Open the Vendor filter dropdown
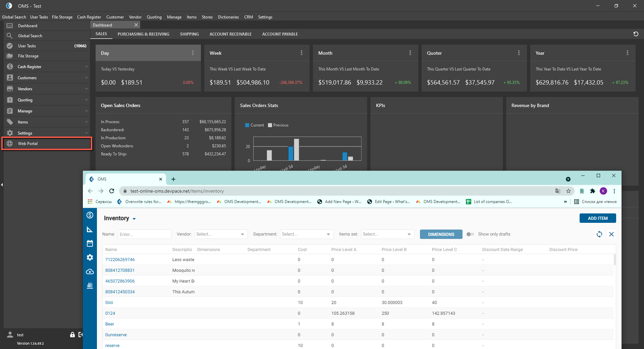The width and height of the screenshot is (644, 349). pos(221,234)
